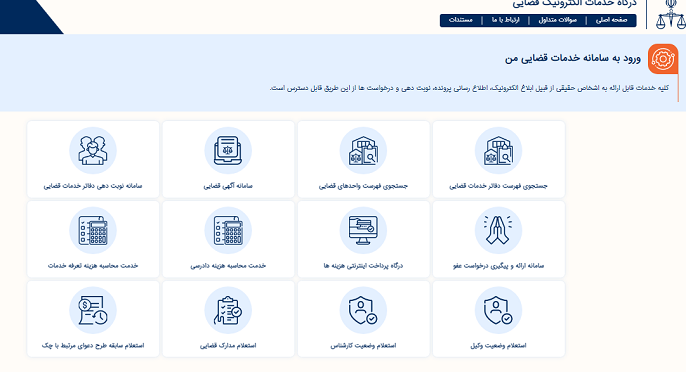The width and height of the screenshot is (686, 372).
Task: Click the orange gear icon beside ورود به سامانه
Action: [x=663, y=59]
